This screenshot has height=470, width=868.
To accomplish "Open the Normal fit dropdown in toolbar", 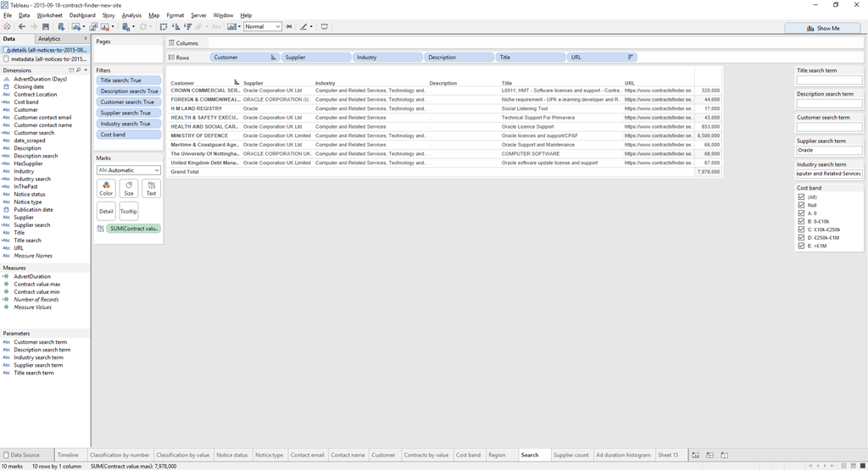I will 263,26.
